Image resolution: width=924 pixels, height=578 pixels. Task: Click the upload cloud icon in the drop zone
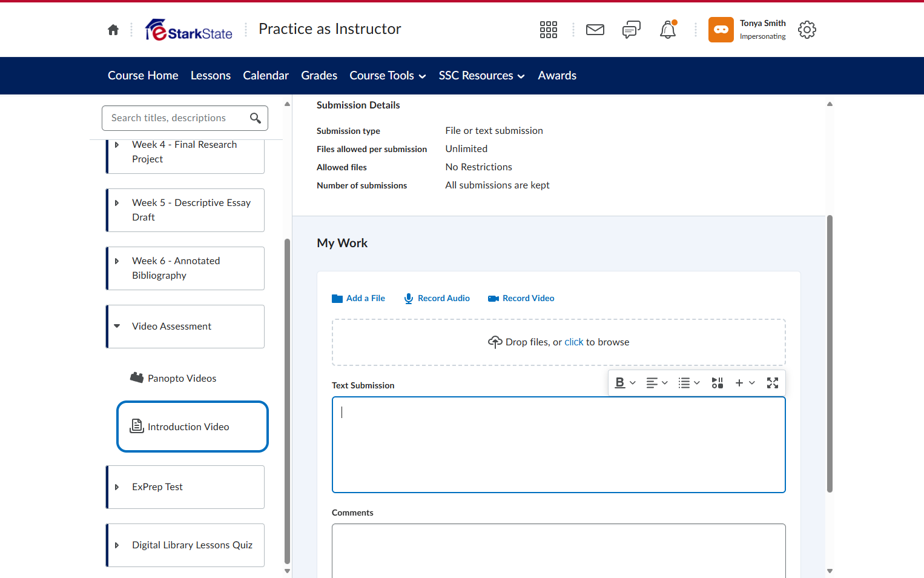pos(495,342)
